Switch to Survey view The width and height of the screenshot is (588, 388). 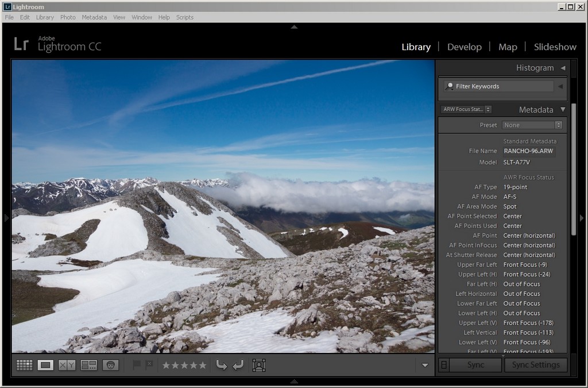89,365
